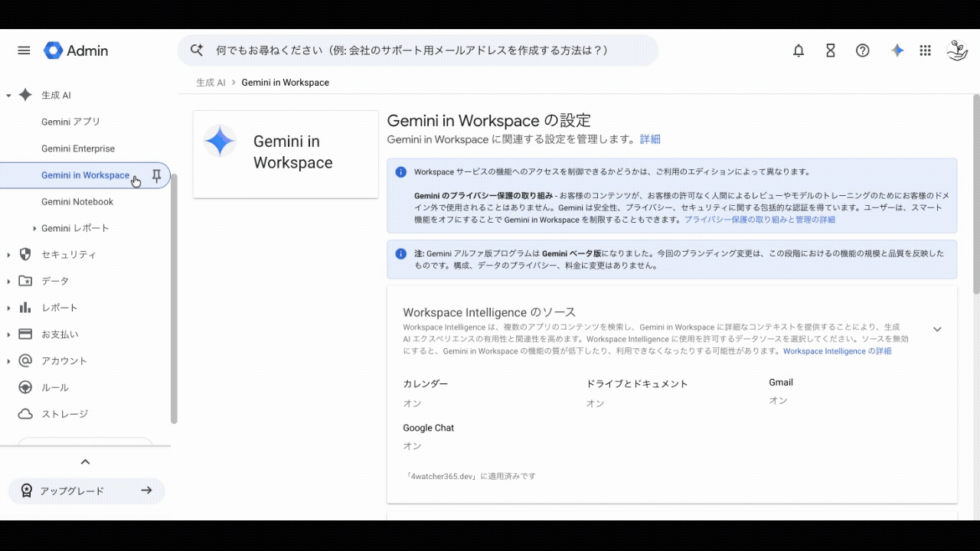
Task: Click the sidebar vertical scrollbar
Action: [x=174, y=298]
